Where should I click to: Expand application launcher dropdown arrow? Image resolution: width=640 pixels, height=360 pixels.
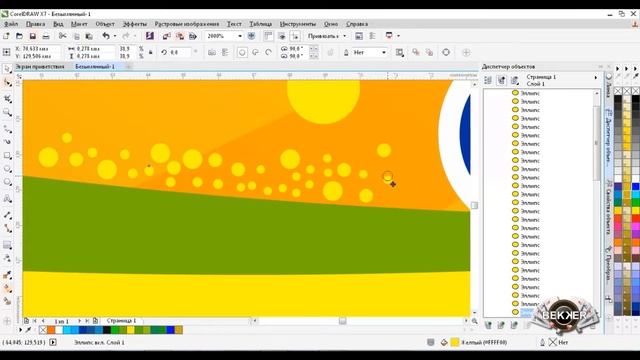coord(398,36)
